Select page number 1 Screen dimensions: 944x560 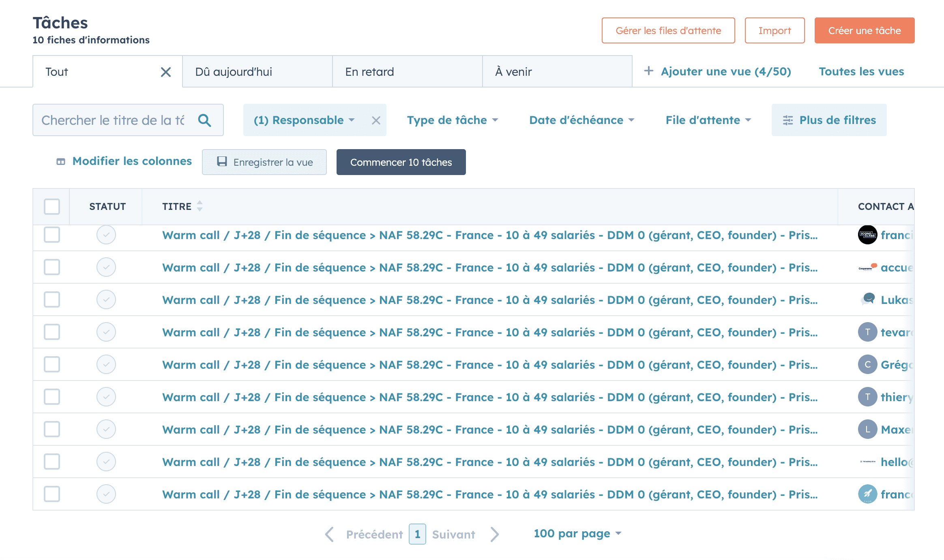tap(417, 534)
